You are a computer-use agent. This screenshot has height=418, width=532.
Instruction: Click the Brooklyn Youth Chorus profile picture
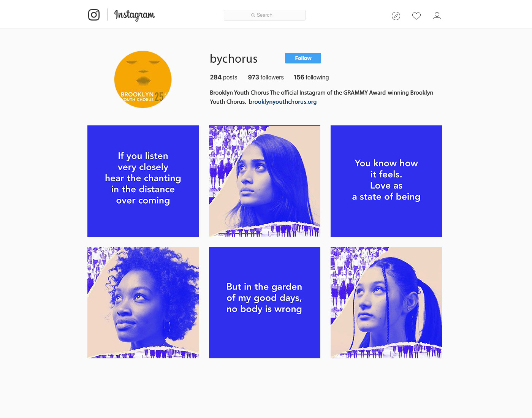(x=143, y=79)
